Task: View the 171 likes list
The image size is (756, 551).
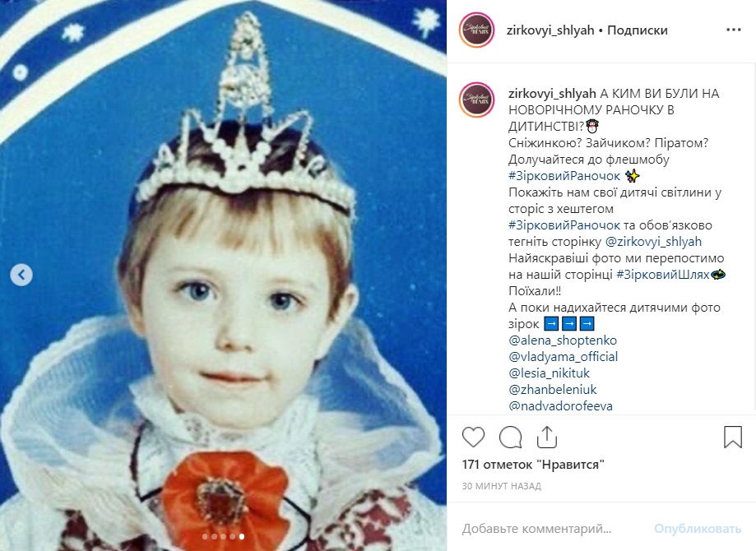Action: [533, 464]
